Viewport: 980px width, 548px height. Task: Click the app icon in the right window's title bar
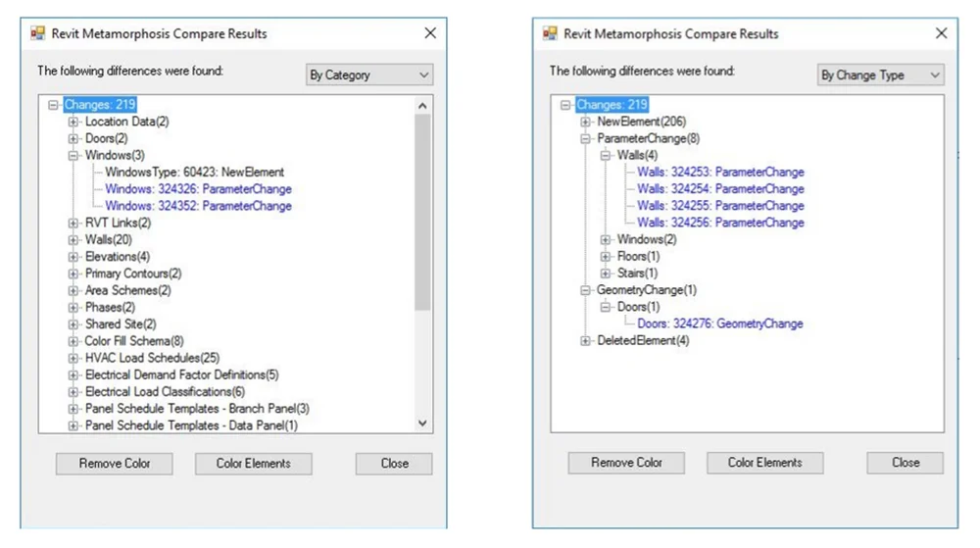550,33
